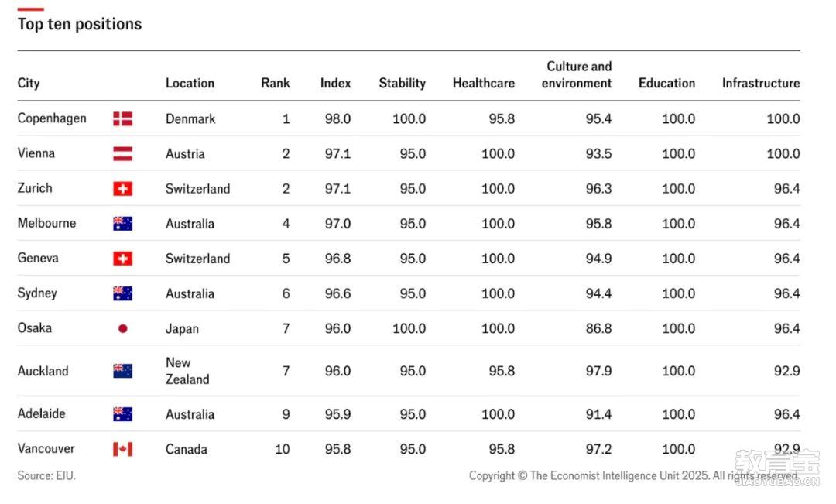Image resolution: width=836 pixels, height=504 pixels.
Task: Click the Economist Intelligence Unit copyright notice
Action: pos(633,475)
